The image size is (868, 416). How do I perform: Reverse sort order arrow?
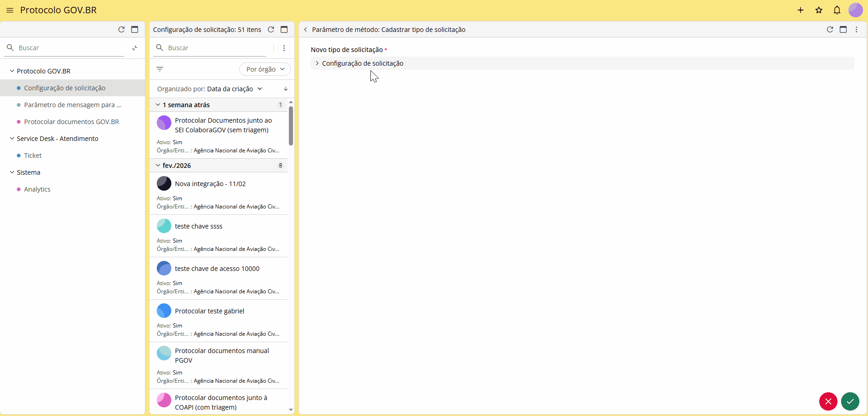coord(286,89)
